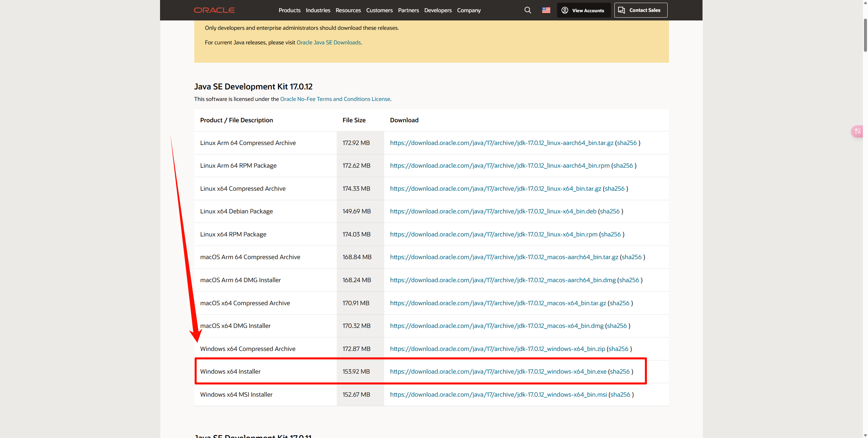868x438 pixels.
Task: Select the '153.92 MB' file size cell
Action: tap(360, 372)
